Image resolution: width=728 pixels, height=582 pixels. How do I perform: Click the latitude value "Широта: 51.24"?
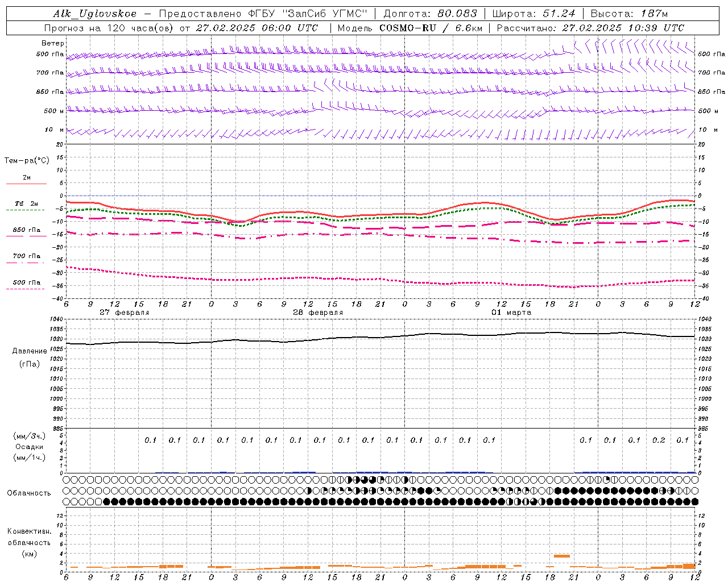click(x=533, y=14)
